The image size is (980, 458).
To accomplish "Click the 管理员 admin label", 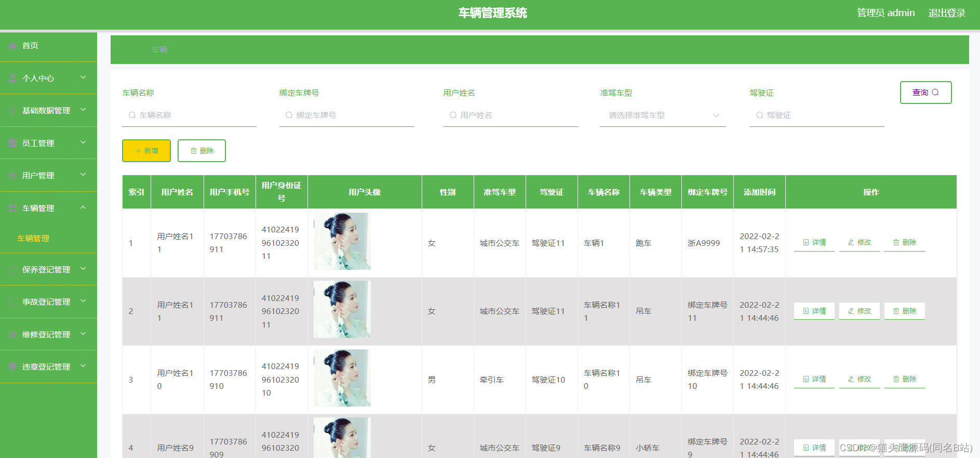I will click(885, 13).
